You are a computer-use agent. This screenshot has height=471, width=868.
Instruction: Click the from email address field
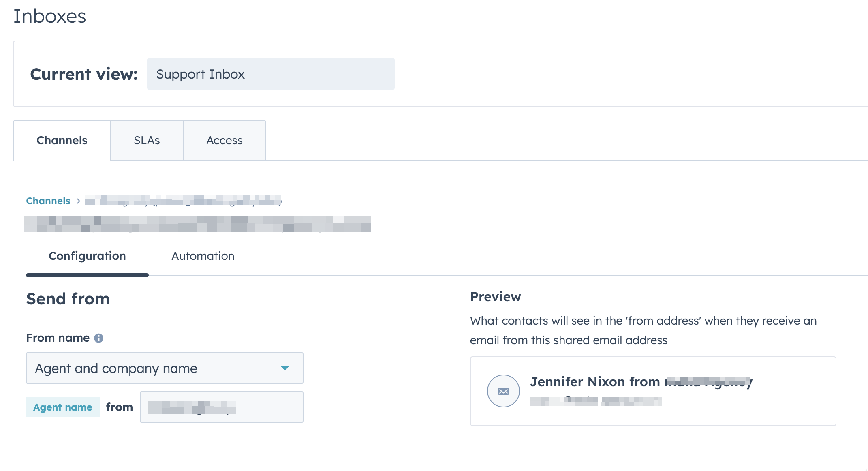click(x=221, y=407)
